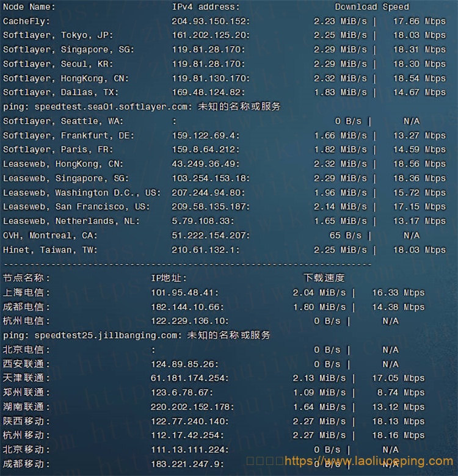
Task: Click the "ping: speedtest.sea01.softlayer.com" error line
Action: 142,107
